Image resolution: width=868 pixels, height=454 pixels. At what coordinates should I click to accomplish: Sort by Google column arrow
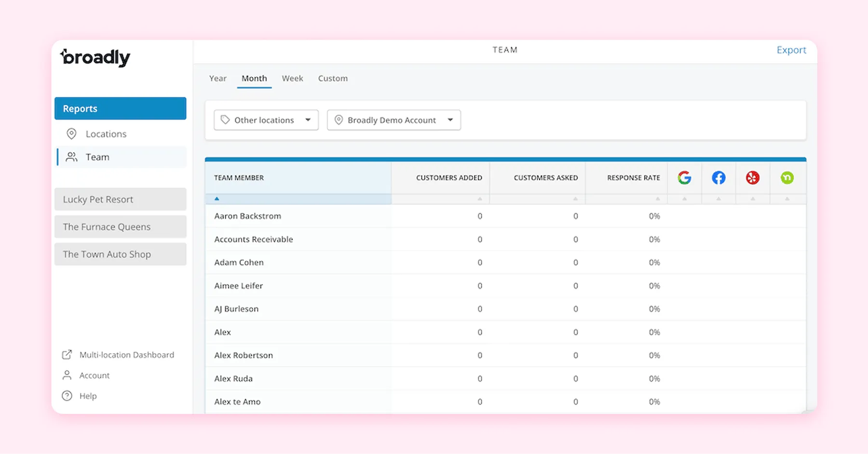tap(684, 199)
